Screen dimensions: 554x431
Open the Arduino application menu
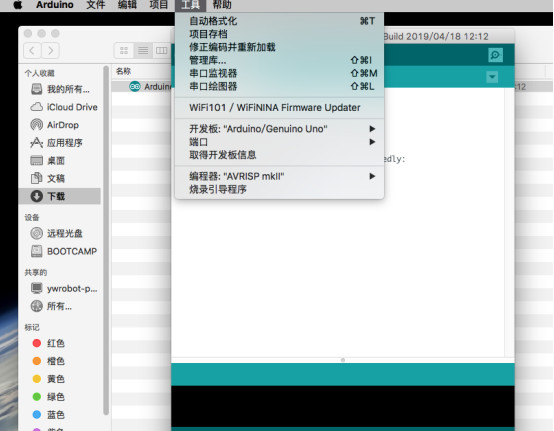(55, 5)
